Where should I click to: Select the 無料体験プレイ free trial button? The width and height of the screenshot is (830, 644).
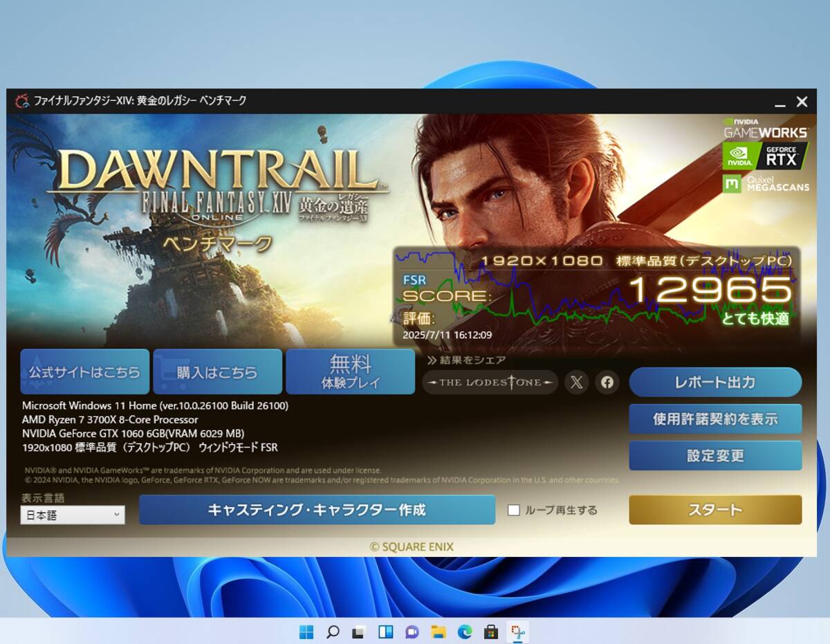point(350,371)
